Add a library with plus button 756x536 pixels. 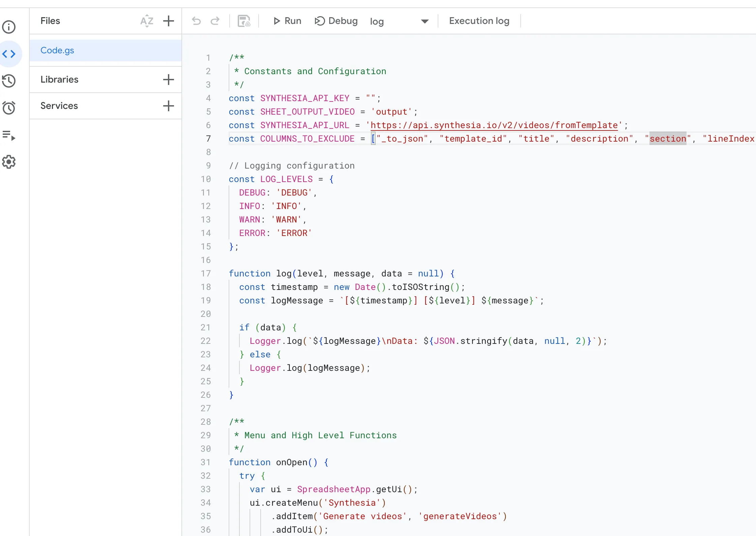(x=168, y=80)
